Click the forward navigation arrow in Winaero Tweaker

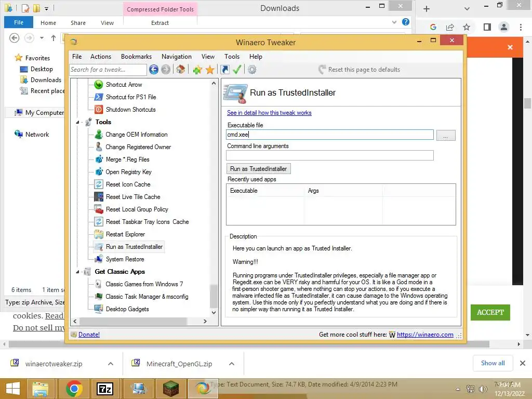coord(166,70)
